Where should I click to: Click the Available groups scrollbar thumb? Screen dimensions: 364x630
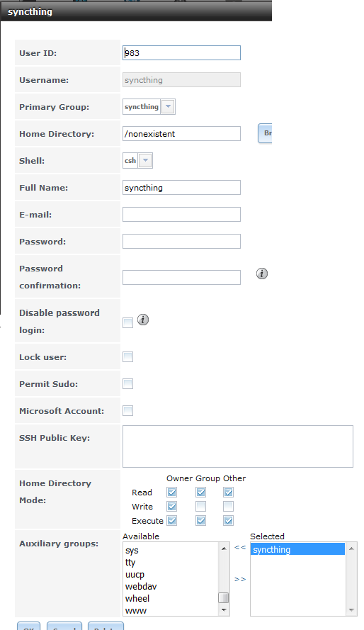pos(224,598)
